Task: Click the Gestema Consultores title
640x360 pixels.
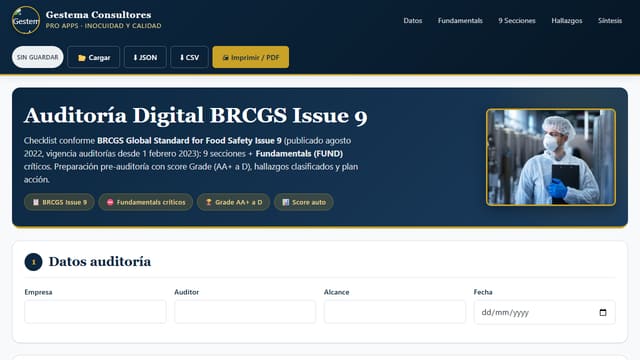Action: click(98, 15)
